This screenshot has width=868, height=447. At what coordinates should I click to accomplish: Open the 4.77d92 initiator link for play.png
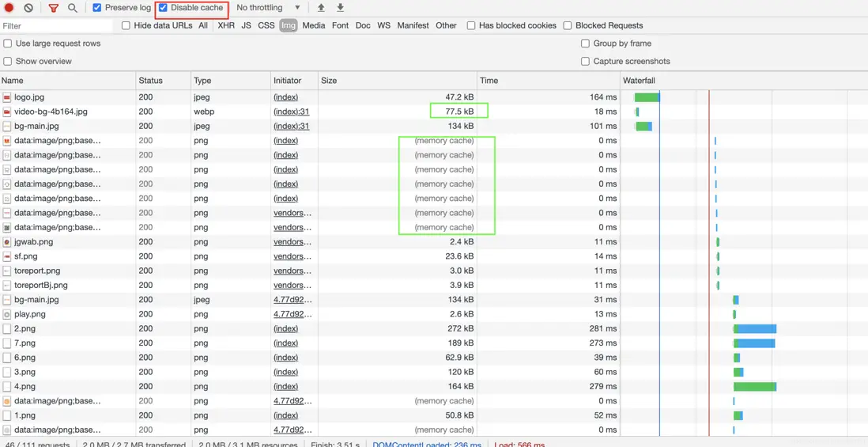292,314
